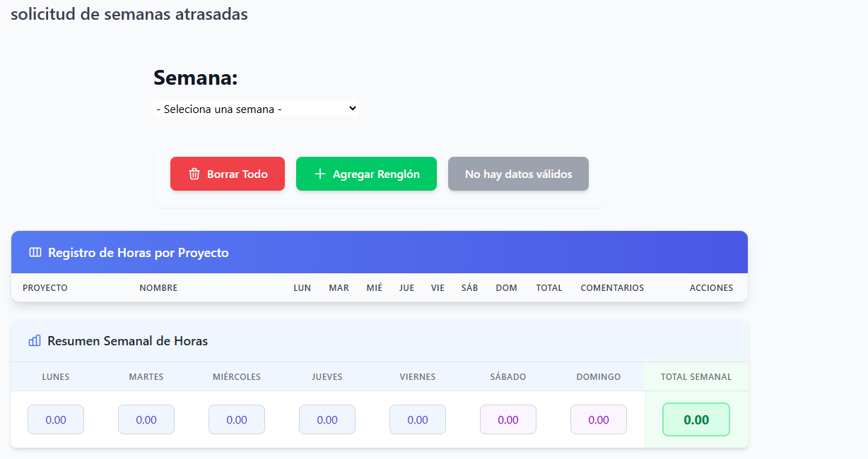
Task: Open the Semana selection dropdown
Action: (x=256, y=109)
